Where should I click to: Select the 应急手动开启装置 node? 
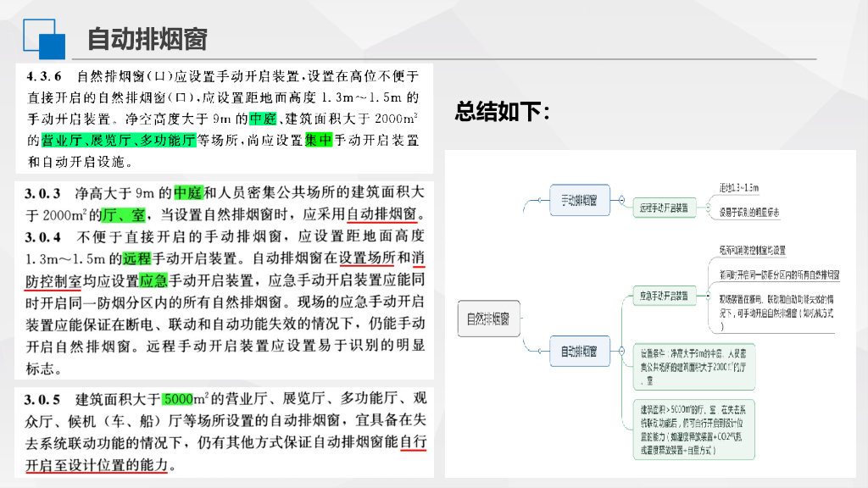coord(665,296)
